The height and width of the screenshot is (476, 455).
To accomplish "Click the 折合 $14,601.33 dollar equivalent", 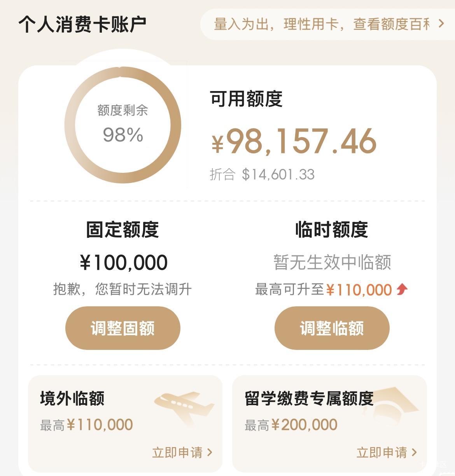I will pyautogui.click(x=262, y=174).
